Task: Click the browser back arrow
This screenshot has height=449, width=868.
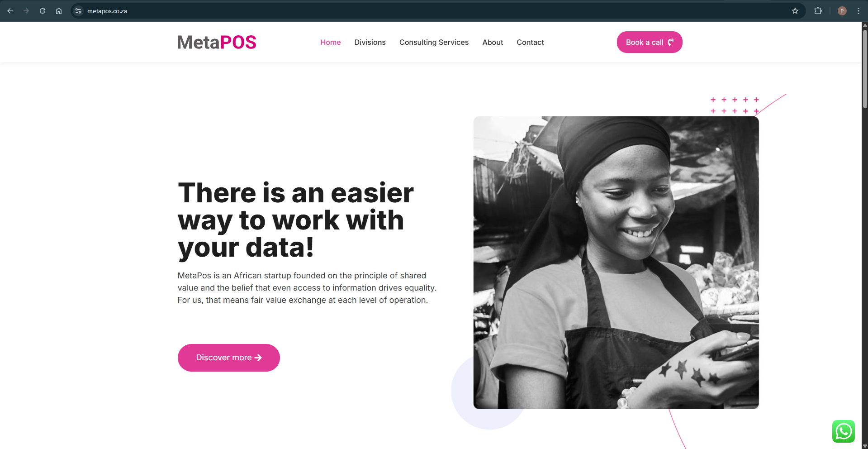Action: (x=10, y=11)
